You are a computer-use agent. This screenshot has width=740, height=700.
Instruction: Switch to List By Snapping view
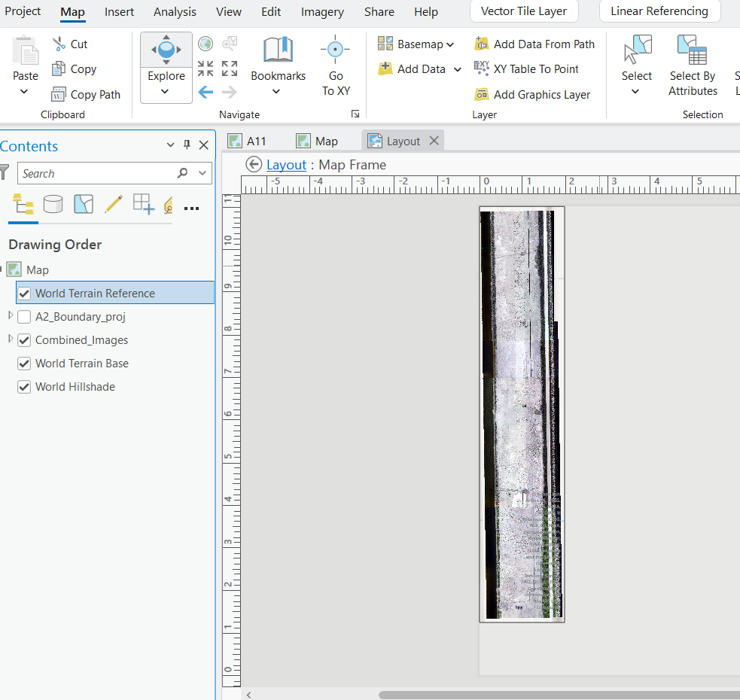(x=144, y=205)
